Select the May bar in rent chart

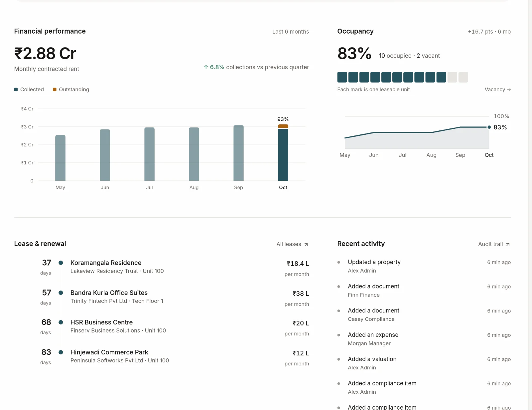[60, 158]
